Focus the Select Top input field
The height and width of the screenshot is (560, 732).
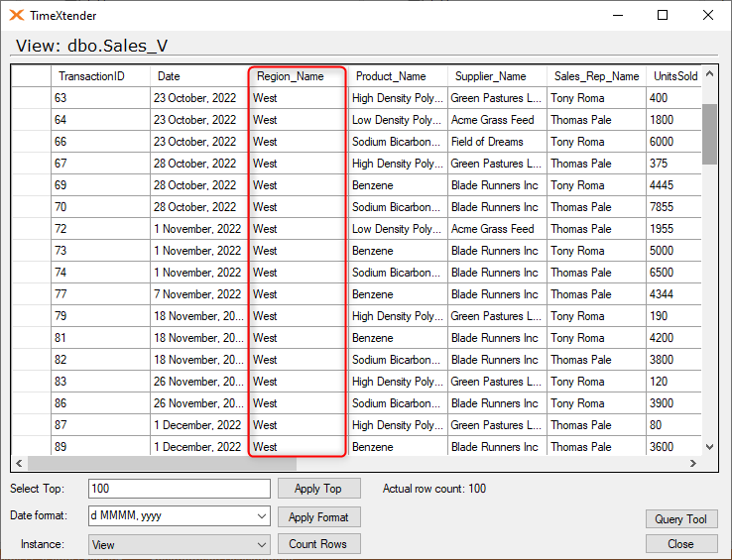[x=180, y=489]
